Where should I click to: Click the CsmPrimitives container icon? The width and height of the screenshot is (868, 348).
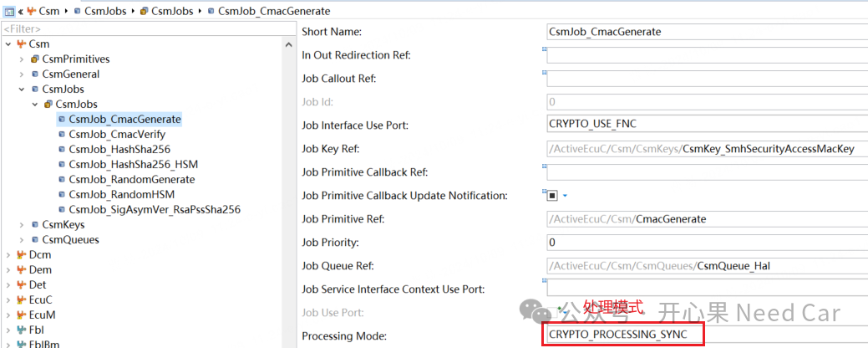pyautogui.click(x=34, y=59)
